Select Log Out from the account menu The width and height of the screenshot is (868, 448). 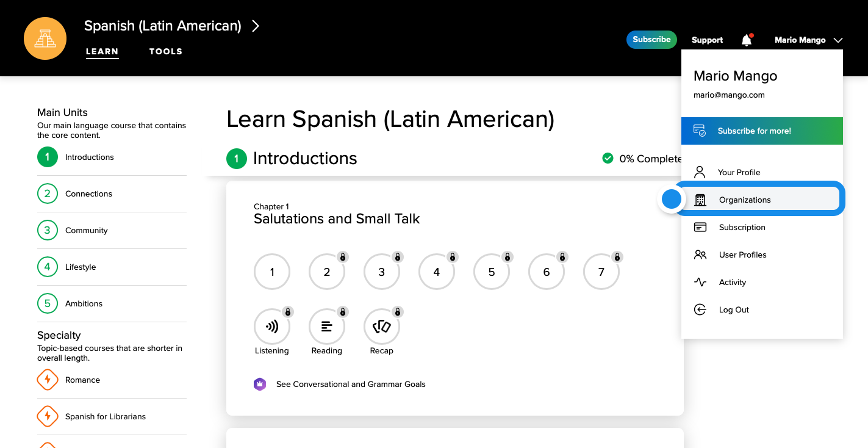pyautogui.click(x=734, y=309)
